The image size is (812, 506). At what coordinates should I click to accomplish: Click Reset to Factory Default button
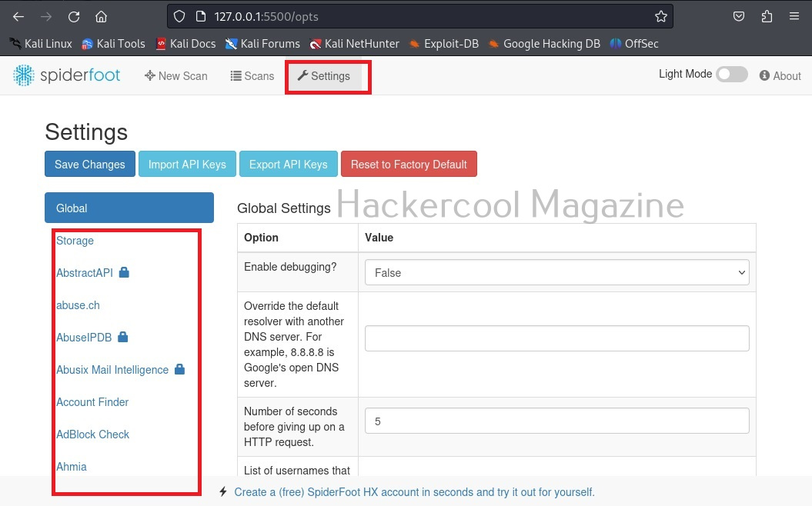coord(409,164)
